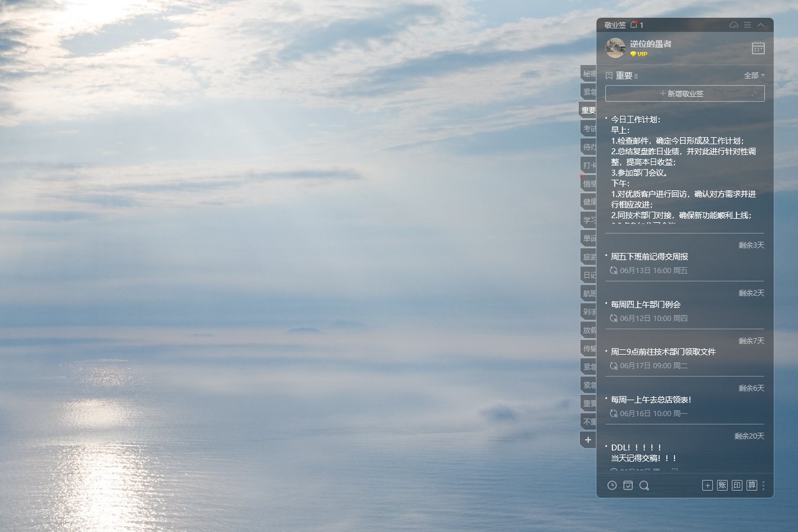The image size is (798, 532).
Task: Open the 账 accounting tool icon
Action: [722, 485]
